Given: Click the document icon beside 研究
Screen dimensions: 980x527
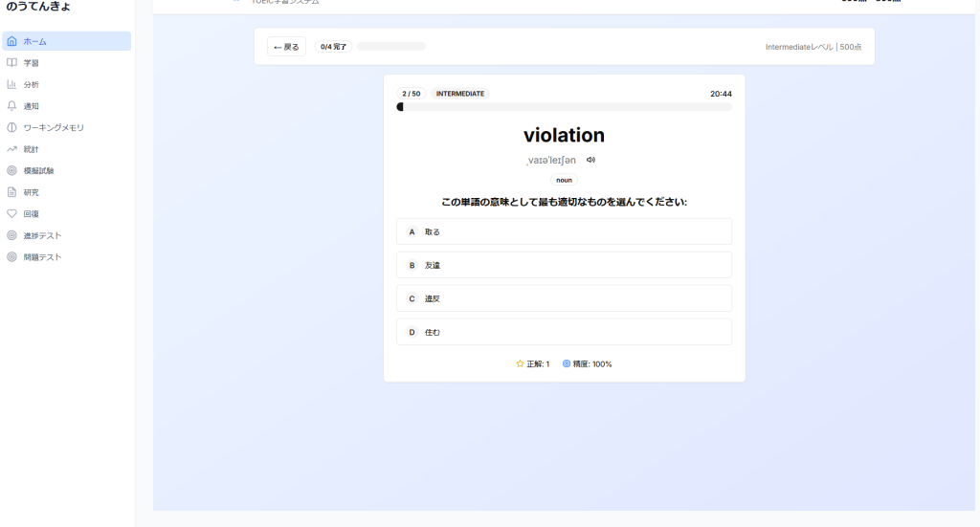Looking at the screenshot, I should [12, 192].
